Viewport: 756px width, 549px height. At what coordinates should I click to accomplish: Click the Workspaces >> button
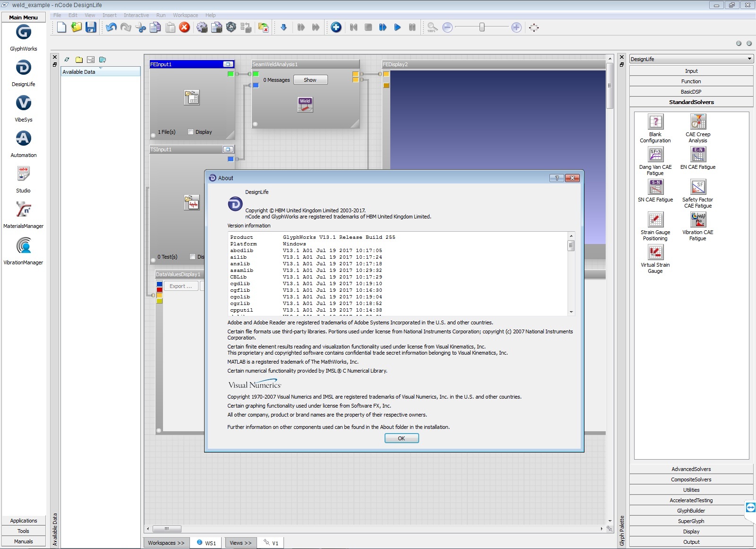(166, 543)
